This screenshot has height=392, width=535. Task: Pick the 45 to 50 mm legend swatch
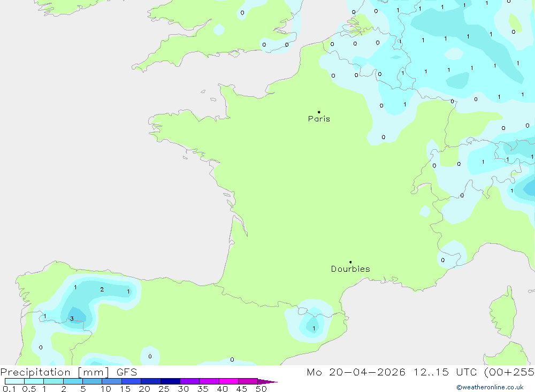[x=248, y=381]
